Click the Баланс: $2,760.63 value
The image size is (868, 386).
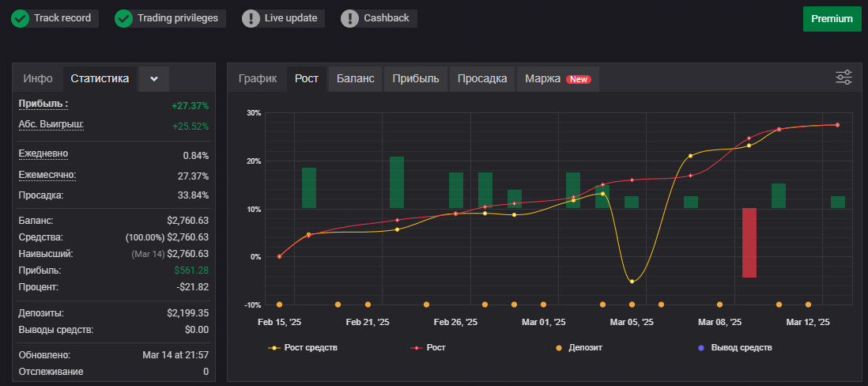(187, 221)
